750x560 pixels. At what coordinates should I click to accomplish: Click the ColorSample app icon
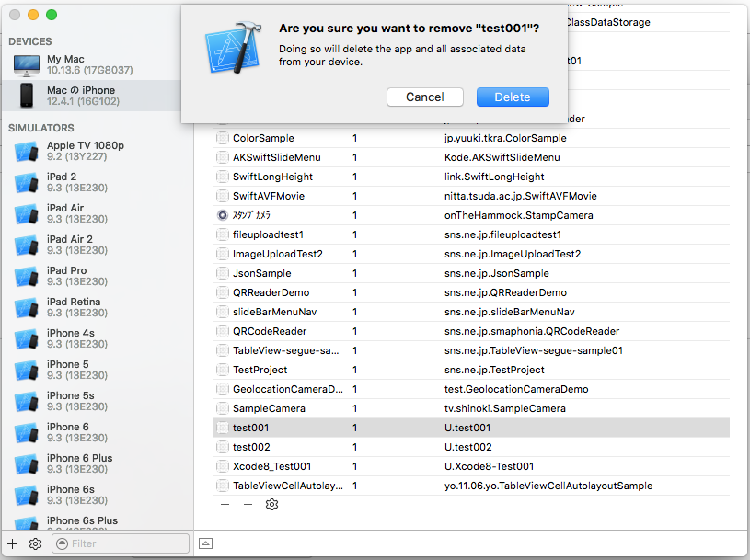click(222, 138)
